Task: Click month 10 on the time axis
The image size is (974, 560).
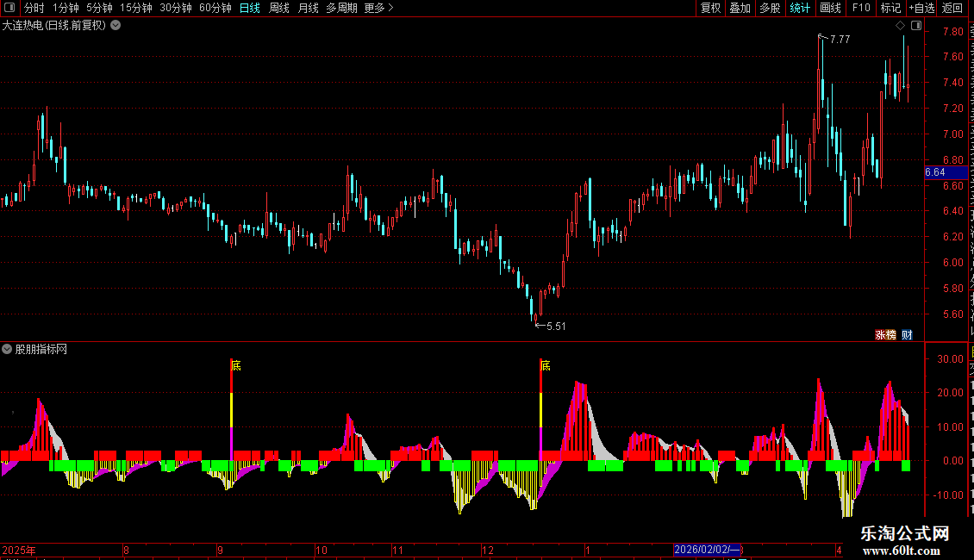Action: (x=322, y=550)
